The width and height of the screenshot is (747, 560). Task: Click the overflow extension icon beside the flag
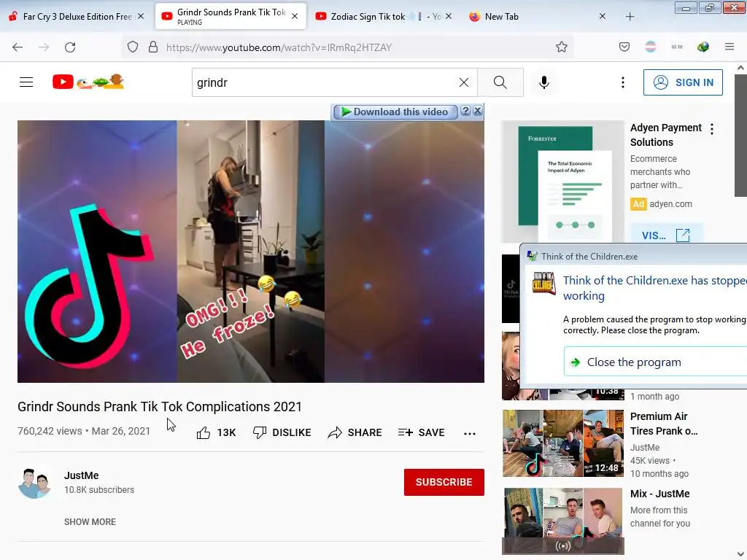677,47
